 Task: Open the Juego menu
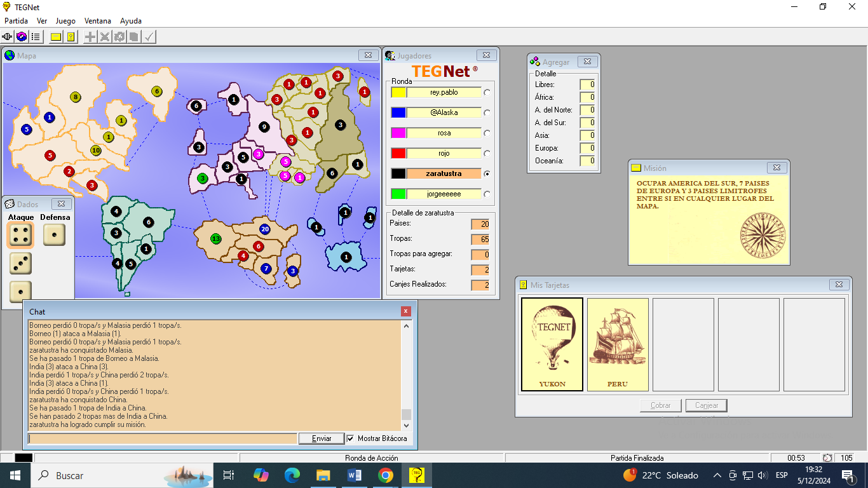pyautogui.click(x=65, y=21)
